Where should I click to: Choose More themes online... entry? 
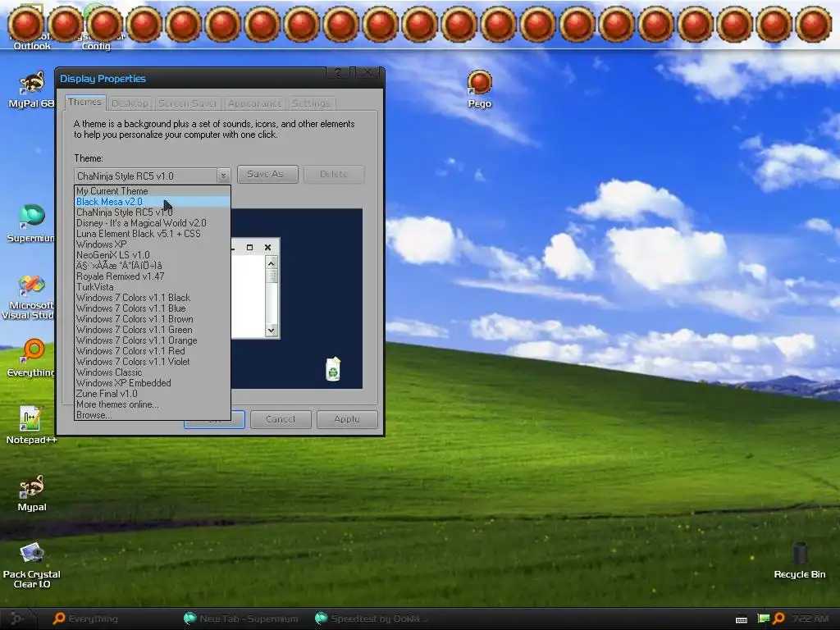(x=152, y=404)
